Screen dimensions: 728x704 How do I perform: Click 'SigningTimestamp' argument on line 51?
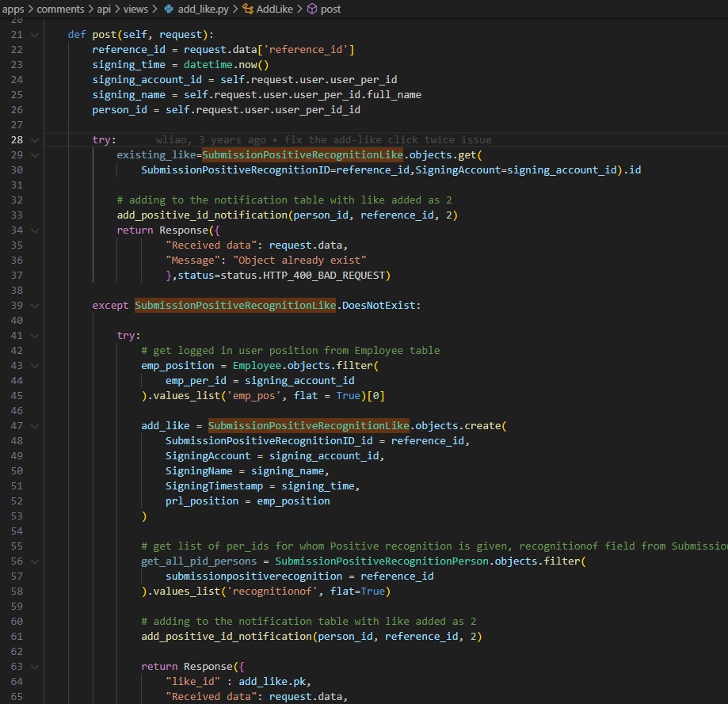point(215,486)
